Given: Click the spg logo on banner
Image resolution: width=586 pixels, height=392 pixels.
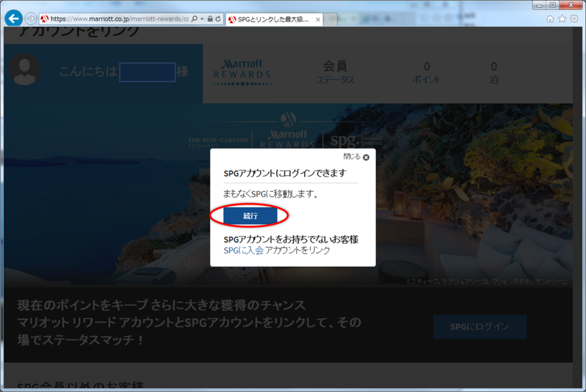Looking at the screenshot, I should [356, 141].
